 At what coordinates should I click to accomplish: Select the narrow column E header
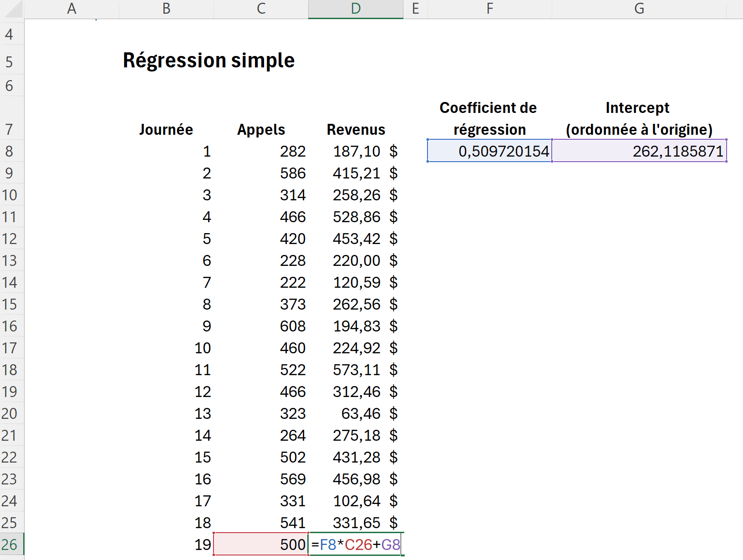click(415, 9)
